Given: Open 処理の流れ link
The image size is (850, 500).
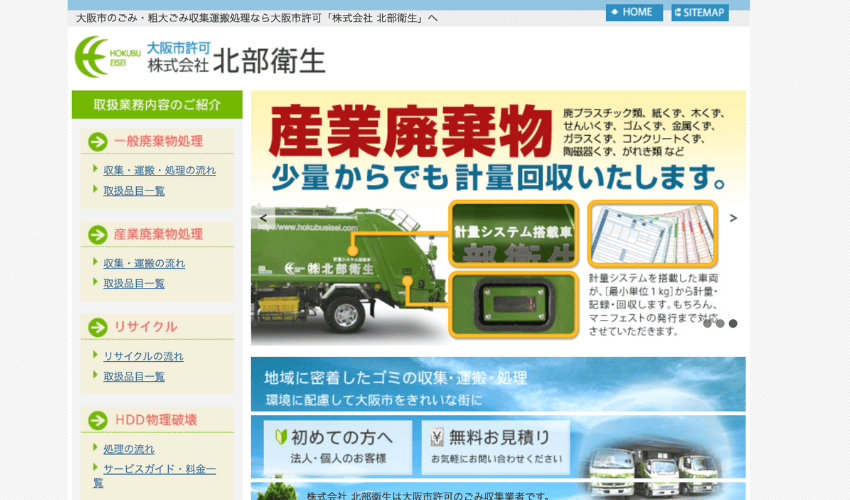Looking at the screenshot, I should (128, 449).
